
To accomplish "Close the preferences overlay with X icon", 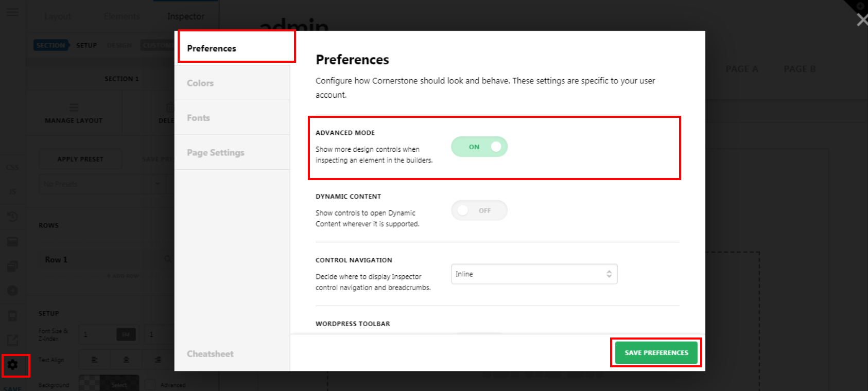I will tap(862, 20).
